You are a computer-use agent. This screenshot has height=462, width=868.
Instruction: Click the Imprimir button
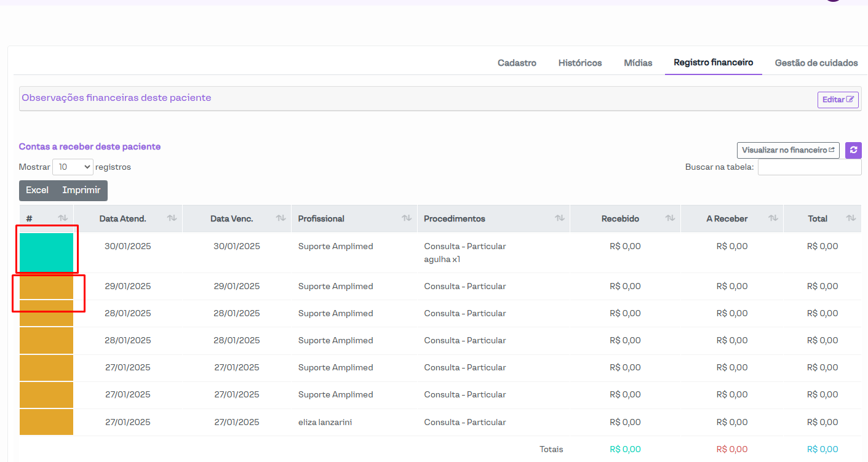81,190
